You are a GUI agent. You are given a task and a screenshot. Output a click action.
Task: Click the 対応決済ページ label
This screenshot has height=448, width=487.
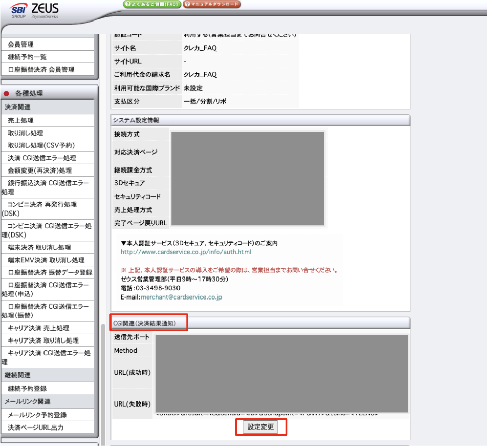tap(136, 152)
